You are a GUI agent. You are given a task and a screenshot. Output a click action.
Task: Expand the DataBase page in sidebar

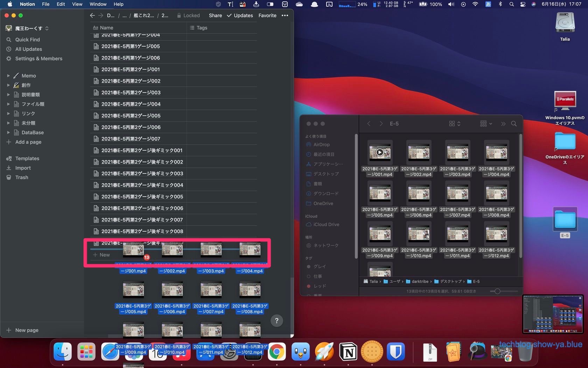click(x=8, y=132)
